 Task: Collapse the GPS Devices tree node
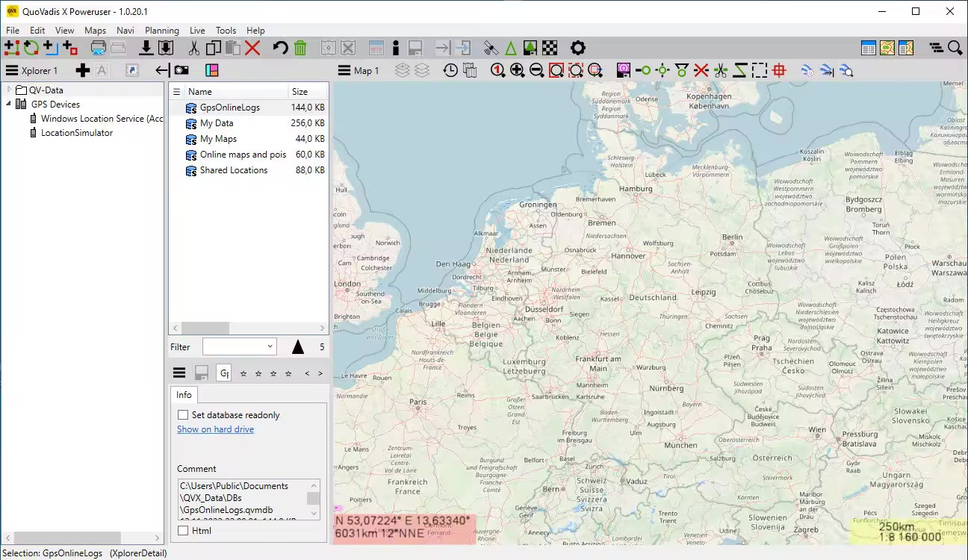(x=9, y=105)
